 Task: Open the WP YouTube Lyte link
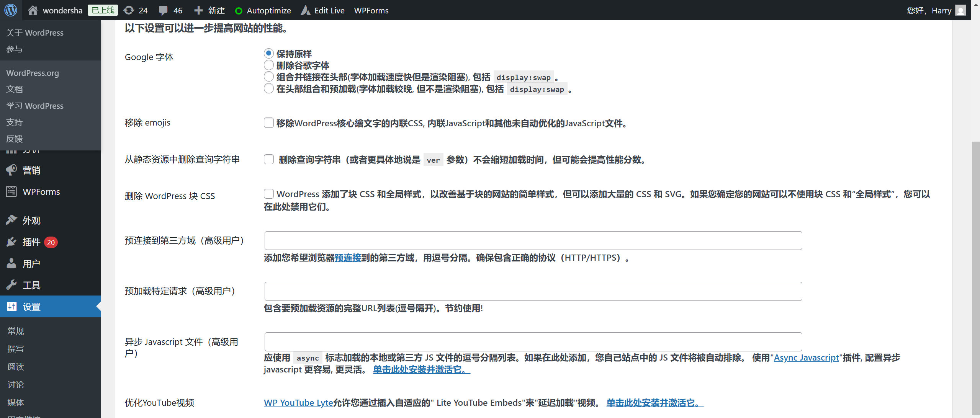[x=298, y=403]
